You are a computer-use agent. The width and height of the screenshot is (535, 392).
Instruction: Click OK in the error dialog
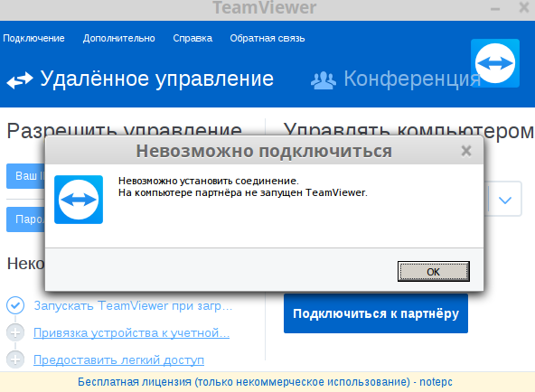tap(433, 272)
